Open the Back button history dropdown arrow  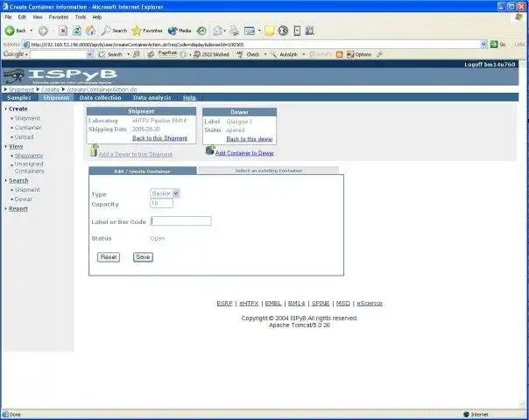coord(32,31)
